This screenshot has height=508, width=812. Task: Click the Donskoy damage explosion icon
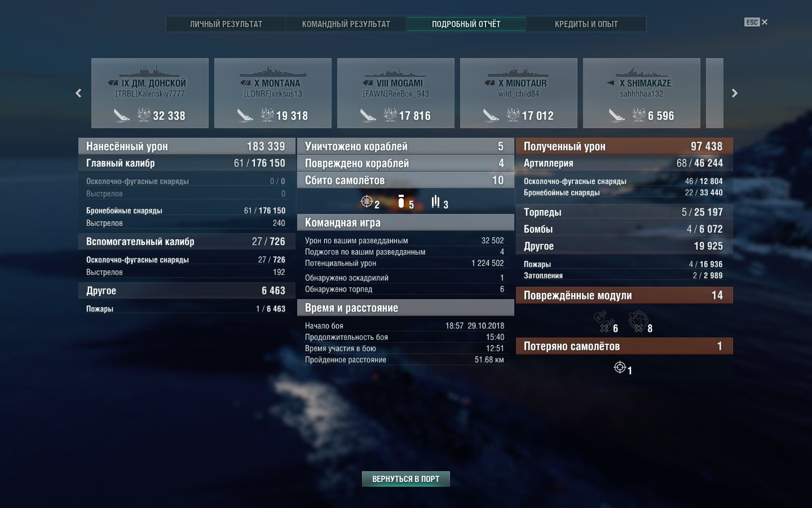coord(144,115)
